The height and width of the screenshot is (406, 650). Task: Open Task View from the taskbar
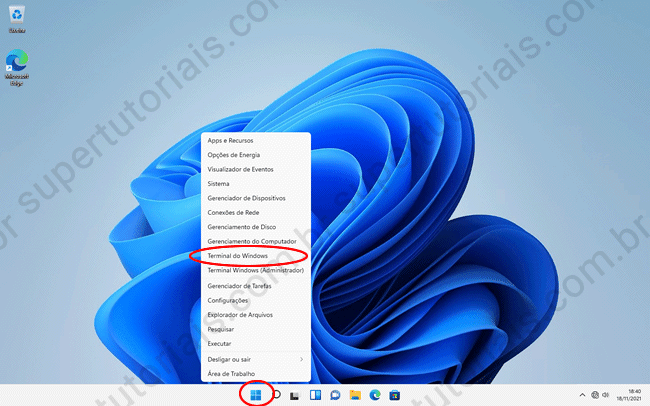tap(294, 395)
